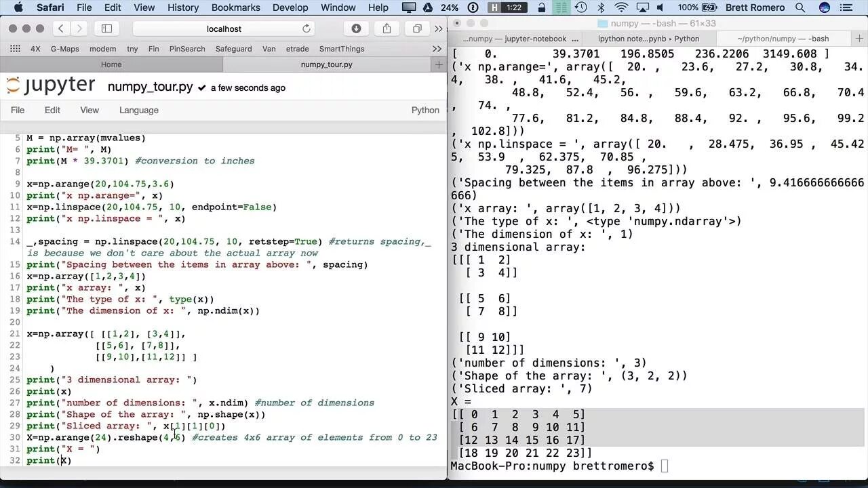868x488 pixels.
Task: Switch to ipython notebook Python Terminal tab
Action: (649, 39)
